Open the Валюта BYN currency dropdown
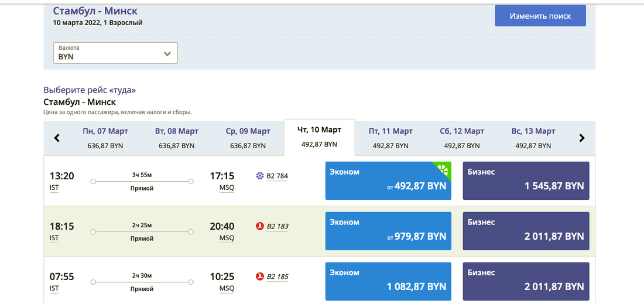Viewport: 644px width, 303px height. pos(115,53)
